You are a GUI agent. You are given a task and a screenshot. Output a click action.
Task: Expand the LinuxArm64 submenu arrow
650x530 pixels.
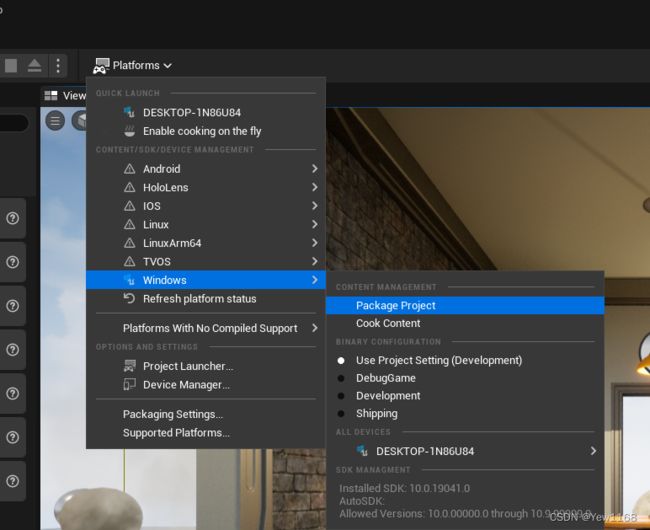pyautogui.click(x=315, y=243)
